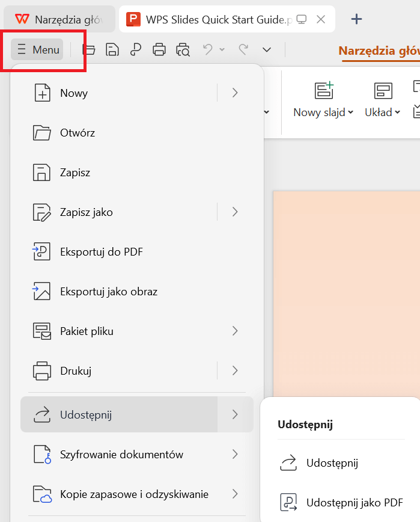Image resolution: width=420 pixels, height=522 pixels.
Task: Expand the quick access toolbar customization arrow
Action: (x=267, y=50)
